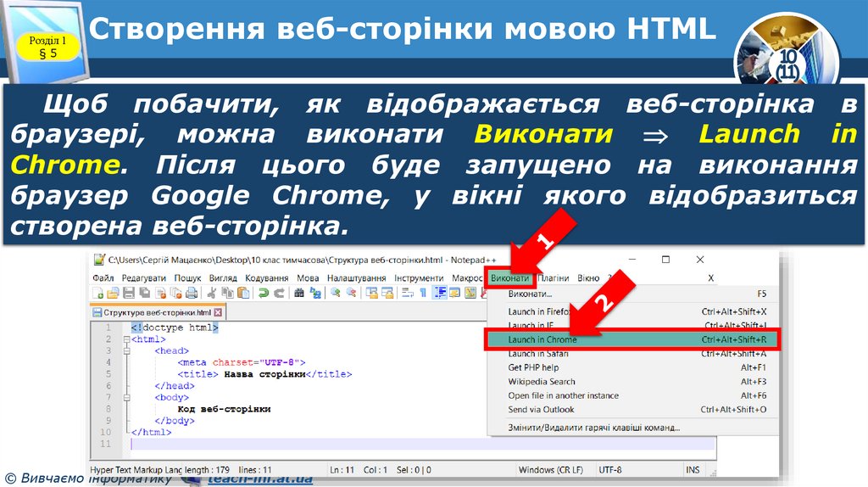Toggle the Word wrap toolbar icon
This screenshot has width=868, height=487.
point(408,293)
